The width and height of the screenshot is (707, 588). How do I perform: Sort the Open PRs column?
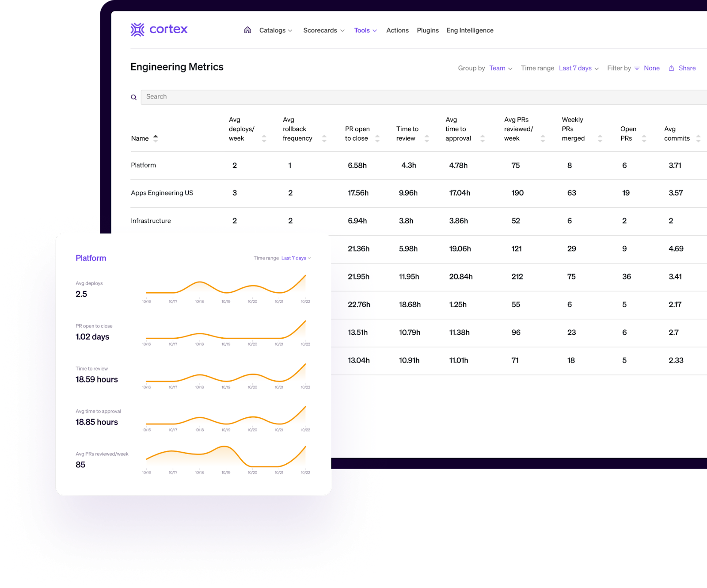click(x=644, y=138)
